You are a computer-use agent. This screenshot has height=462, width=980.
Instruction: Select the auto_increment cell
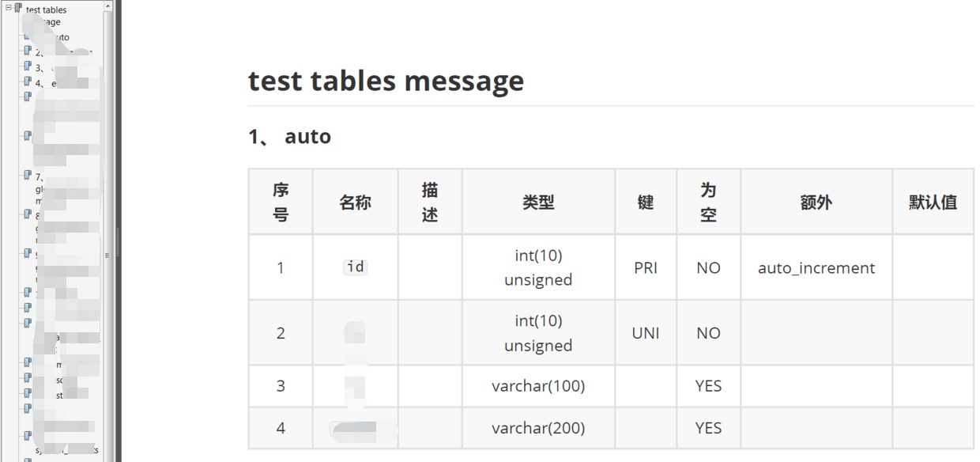click(816, 267)
